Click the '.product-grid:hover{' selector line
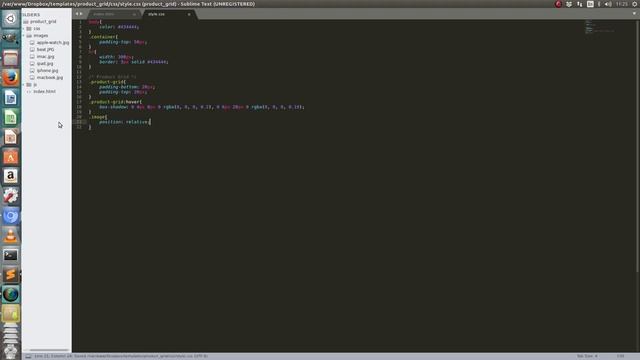The width and height of the screenshot is (640, 360). (x=115, y=102)
